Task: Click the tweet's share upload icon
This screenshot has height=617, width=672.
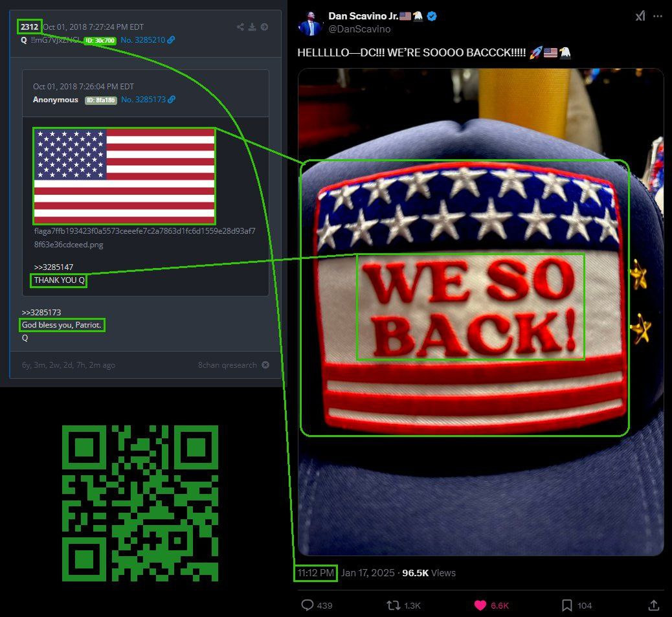Action: coord(653,605)
